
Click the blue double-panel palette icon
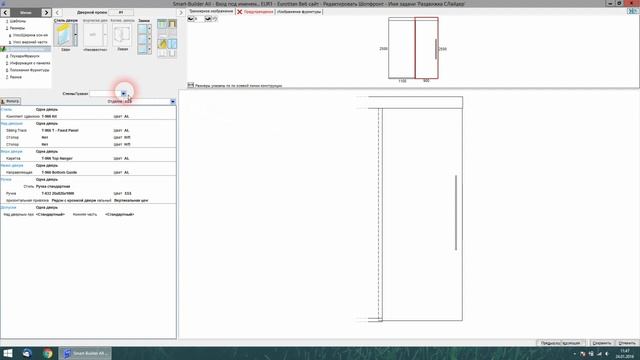pyautogui.click(x=172, y=43)
